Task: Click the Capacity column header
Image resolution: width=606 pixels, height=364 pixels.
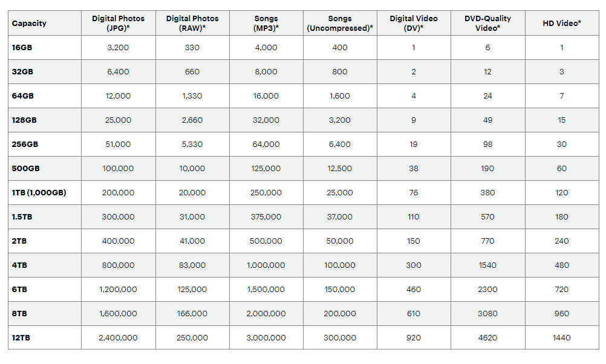Action: 29,24
